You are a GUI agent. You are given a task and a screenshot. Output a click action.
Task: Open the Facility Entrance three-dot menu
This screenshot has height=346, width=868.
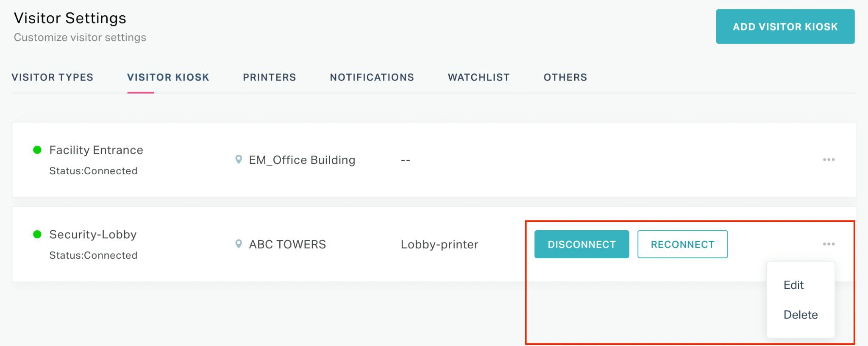tap(829, 160)
